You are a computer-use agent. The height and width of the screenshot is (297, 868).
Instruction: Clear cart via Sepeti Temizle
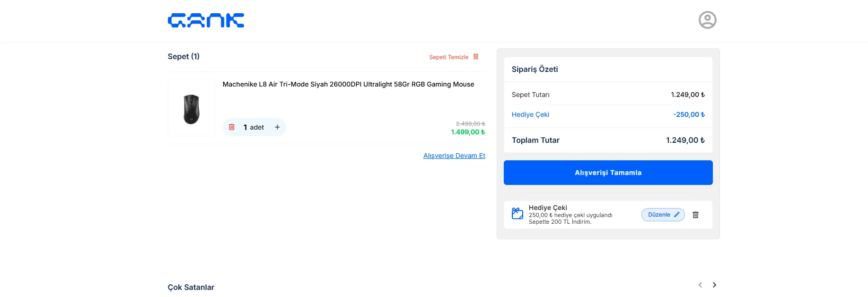pos(448,57)
